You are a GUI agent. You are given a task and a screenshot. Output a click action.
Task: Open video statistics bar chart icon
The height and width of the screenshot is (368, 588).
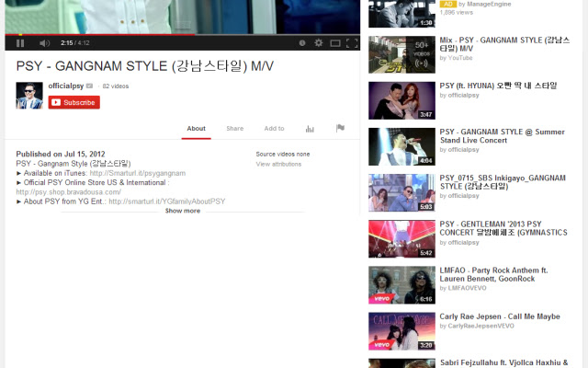click(x=310, y=129)
